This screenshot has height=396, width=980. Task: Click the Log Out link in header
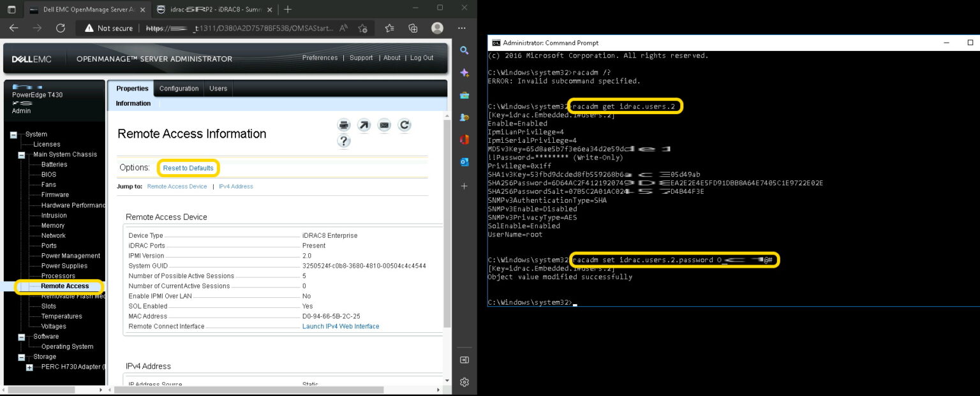[421, 58]
